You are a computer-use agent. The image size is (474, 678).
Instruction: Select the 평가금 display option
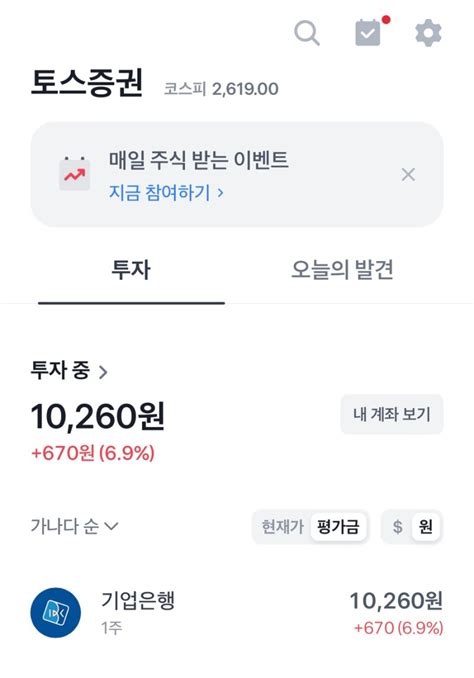coord(338,527)
